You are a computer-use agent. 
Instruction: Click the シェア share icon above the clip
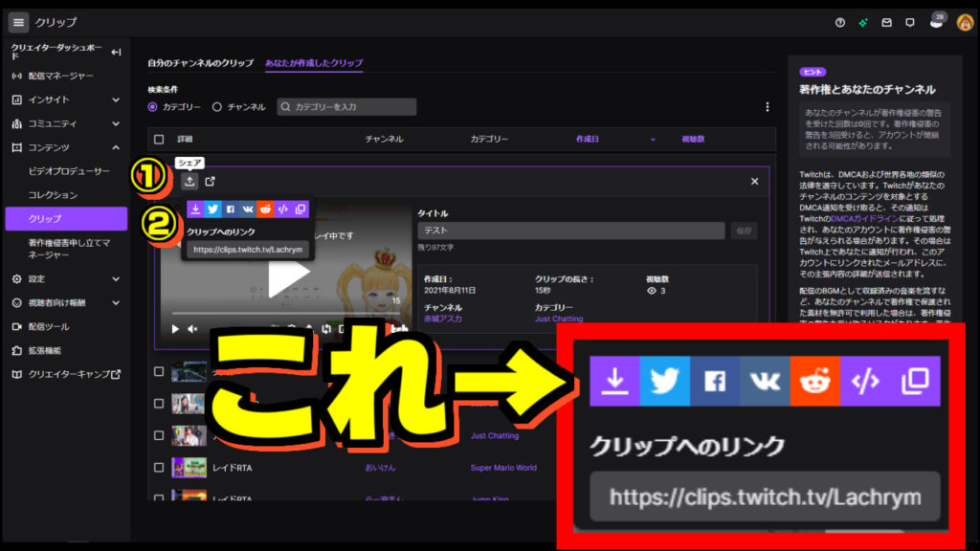(189, 181)
